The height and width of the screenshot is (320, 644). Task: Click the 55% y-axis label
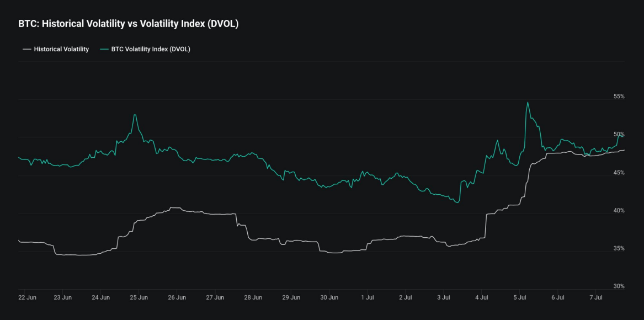pyautogui.click(x=619, y=97)
